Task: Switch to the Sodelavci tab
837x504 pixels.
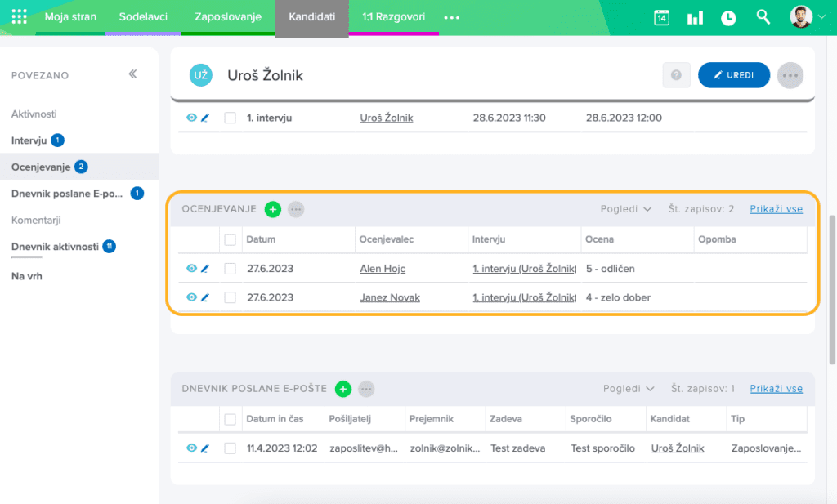Action: (143, 17)
